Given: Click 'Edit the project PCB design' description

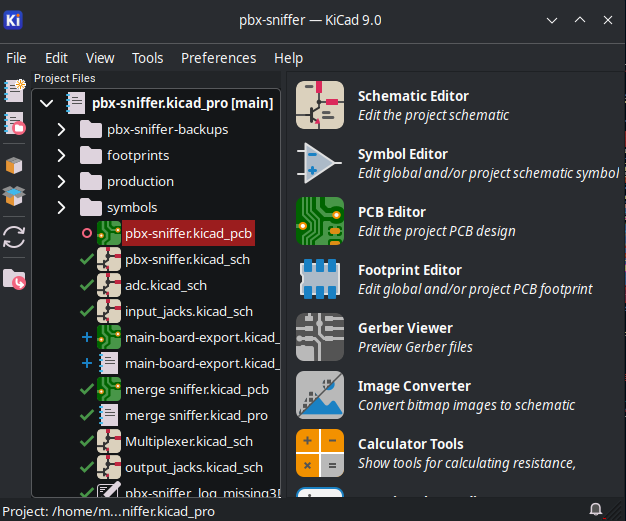Looking at the screenshot, I should pyautogui.click(x=437, y=232).
